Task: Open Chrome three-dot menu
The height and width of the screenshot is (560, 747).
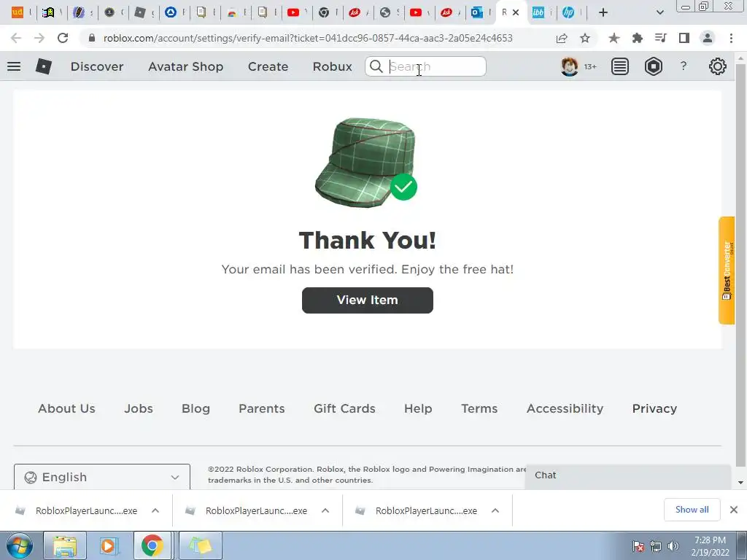Action: click(731, 38)
